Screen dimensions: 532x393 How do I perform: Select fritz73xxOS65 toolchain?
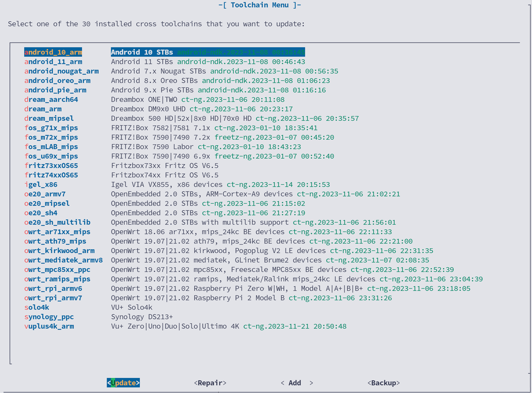coord(51,165)
